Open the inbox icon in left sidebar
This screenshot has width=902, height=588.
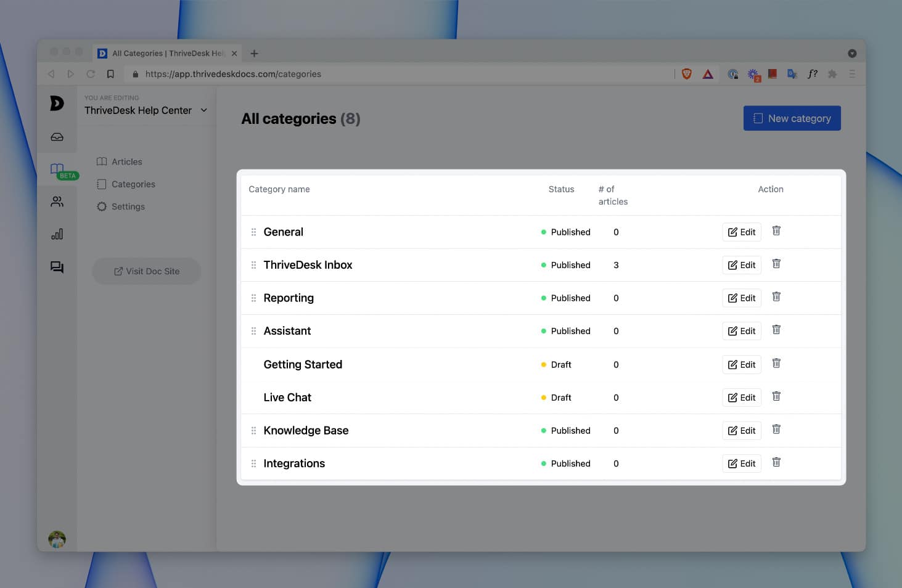pos(57,137)
